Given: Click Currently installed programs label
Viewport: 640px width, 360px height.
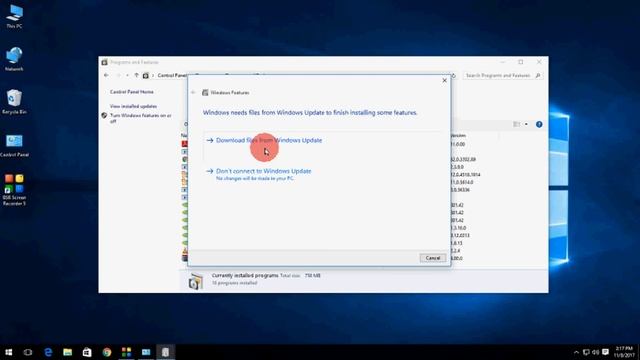Looking at the screenshot, I should point(245,276).
